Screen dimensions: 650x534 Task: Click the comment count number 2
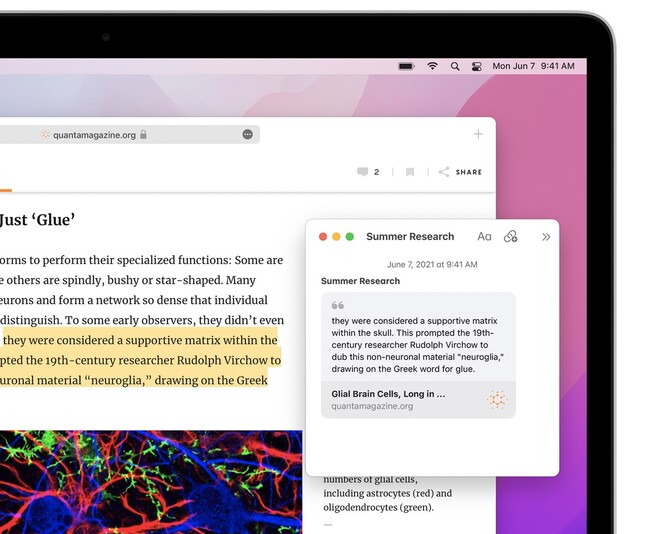(x=376, y=172)
